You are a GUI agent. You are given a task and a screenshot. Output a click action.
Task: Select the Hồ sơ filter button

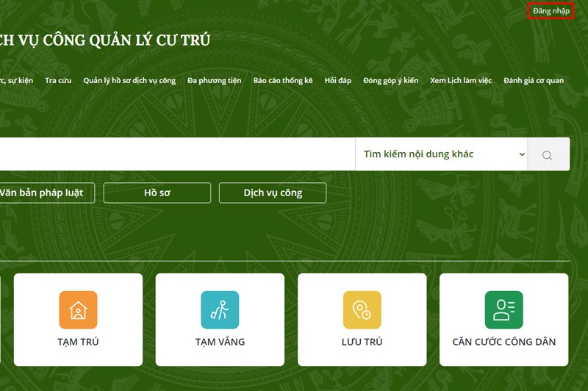pos(157,193)
